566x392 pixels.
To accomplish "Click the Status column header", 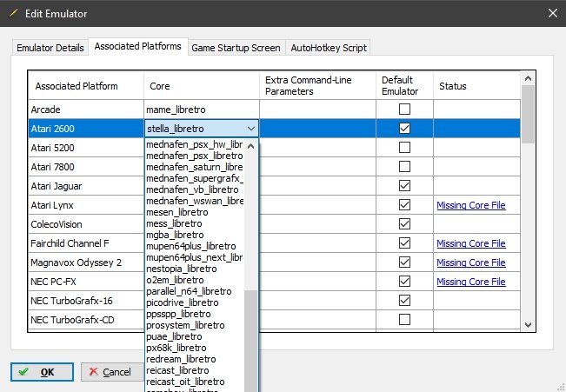I will click(476, 85).
